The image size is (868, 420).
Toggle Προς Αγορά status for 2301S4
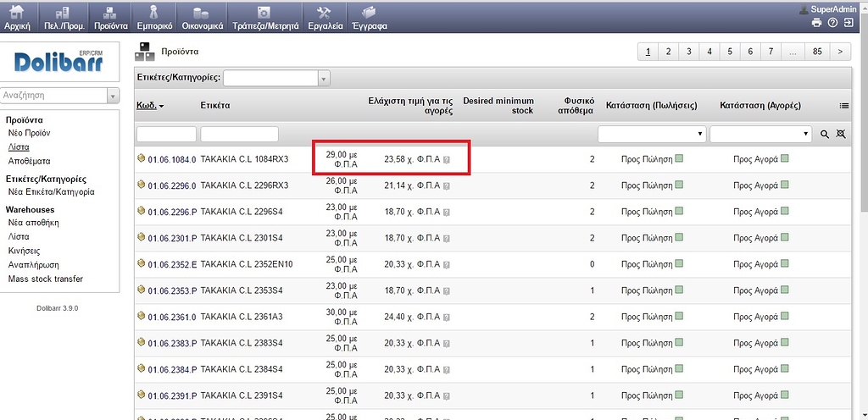click(784, 238)
